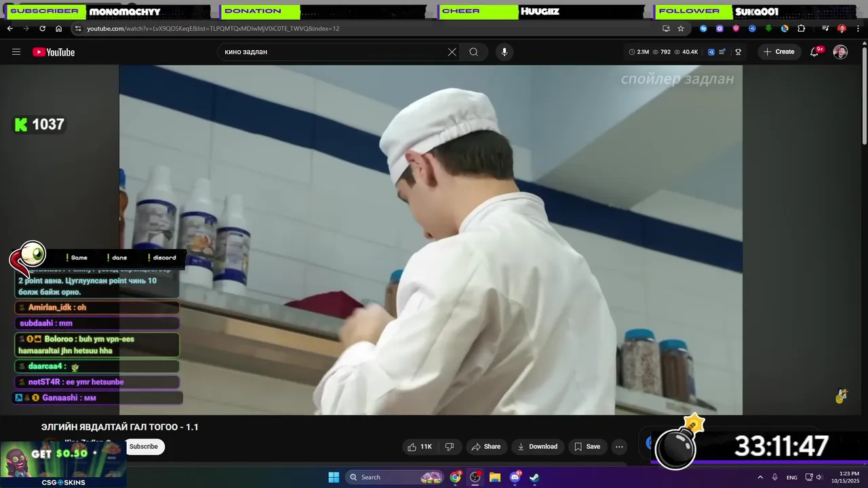868x488 pixels.
Task: Dislike the video
Action: point(449,447)
